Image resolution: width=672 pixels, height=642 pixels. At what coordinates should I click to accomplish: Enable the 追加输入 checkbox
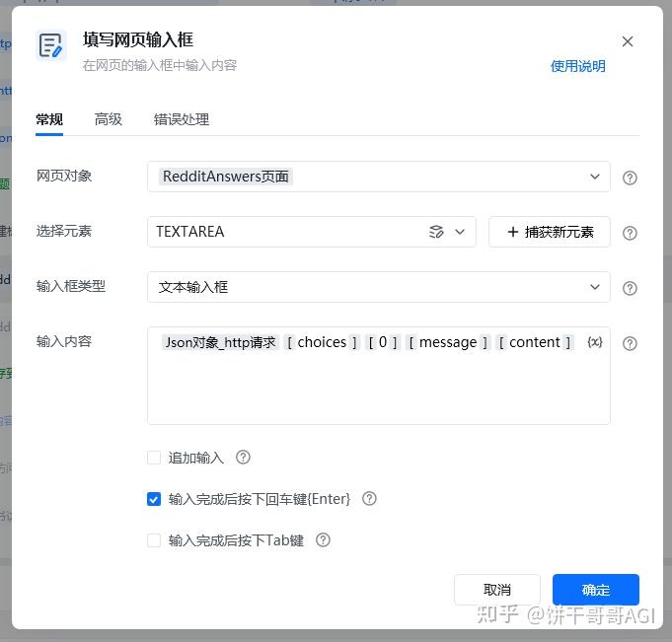[154, 458]
